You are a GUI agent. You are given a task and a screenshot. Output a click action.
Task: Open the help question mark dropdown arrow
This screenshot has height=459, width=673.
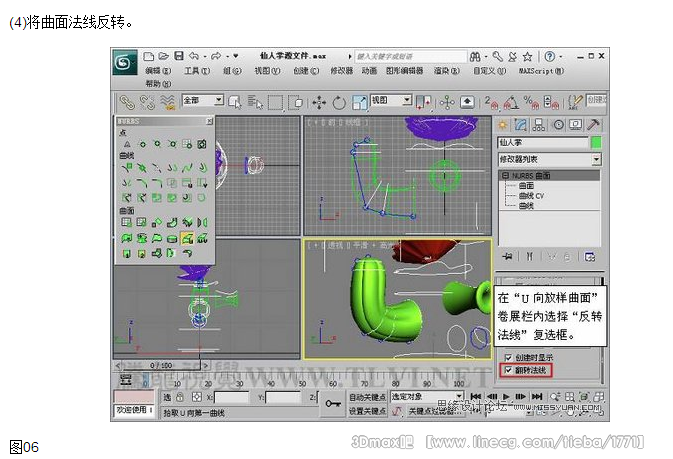(561, 57)
